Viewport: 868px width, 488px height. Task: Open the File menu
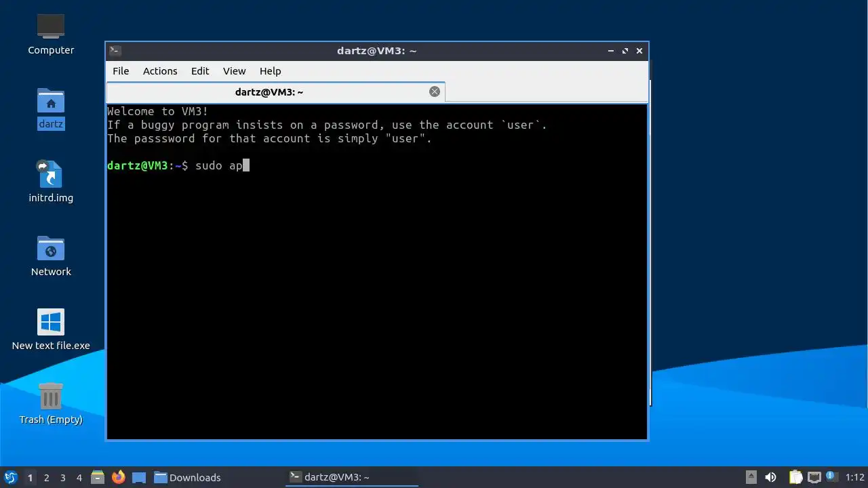point(121,70)
